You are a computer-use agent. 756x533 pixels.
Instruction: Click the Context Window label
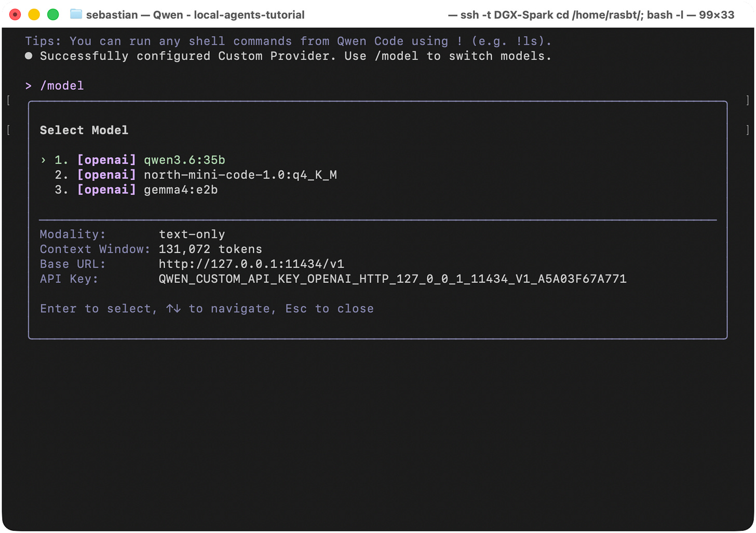95,249
